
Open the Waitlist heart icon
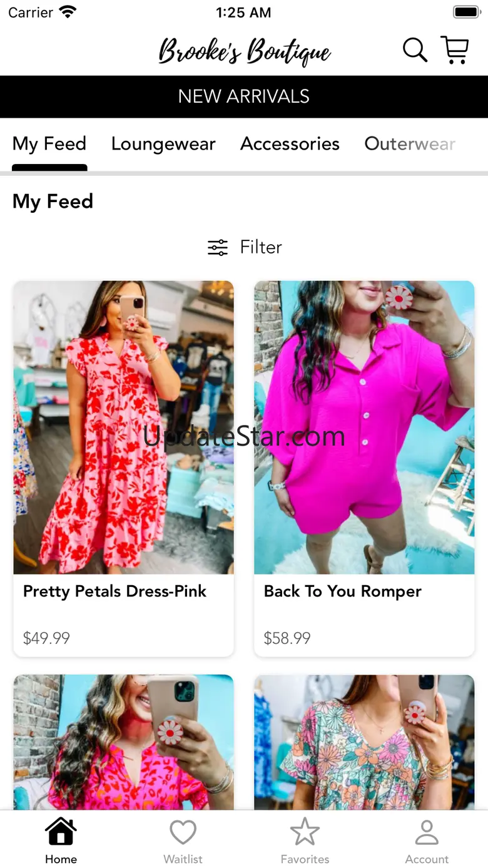(x=183, y=832)
